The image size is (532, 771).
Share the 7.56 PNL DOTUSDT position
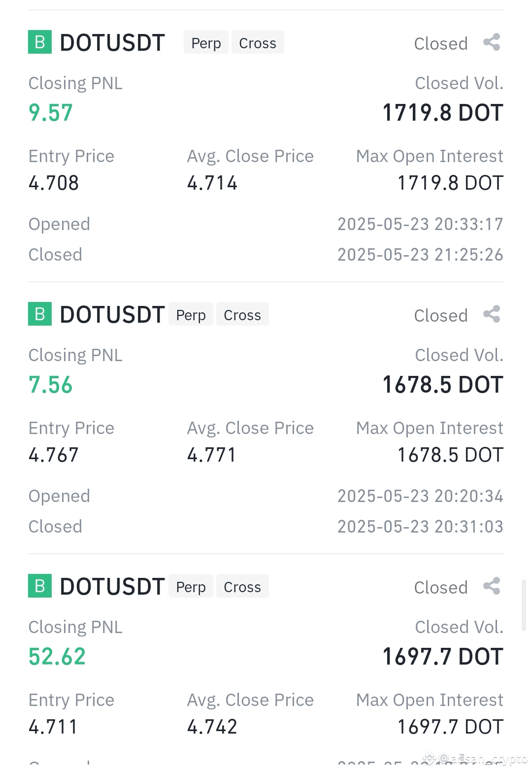(x=492, y=314)
